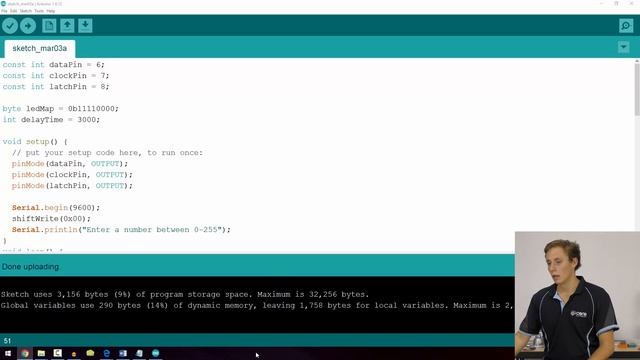Click the editor vertical scrollbar thumb
This screenshot has width=640, height=360.
click(637, 89)
